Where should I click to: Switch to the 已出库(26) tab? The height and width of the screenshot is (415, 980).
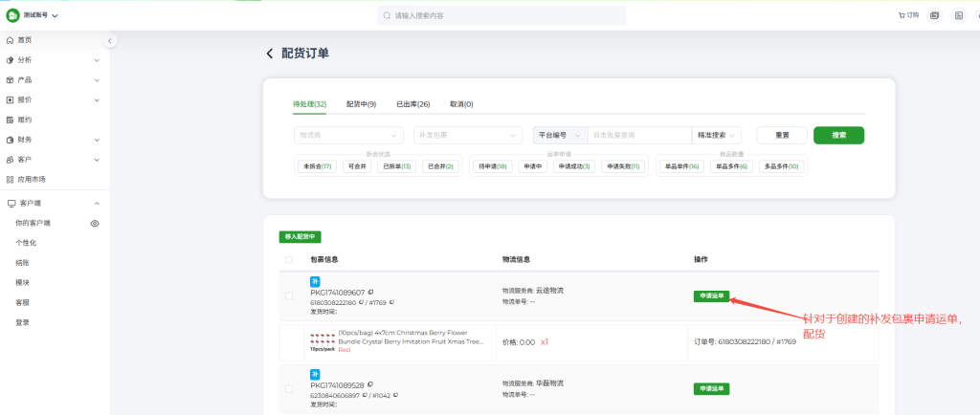point(412,104)
